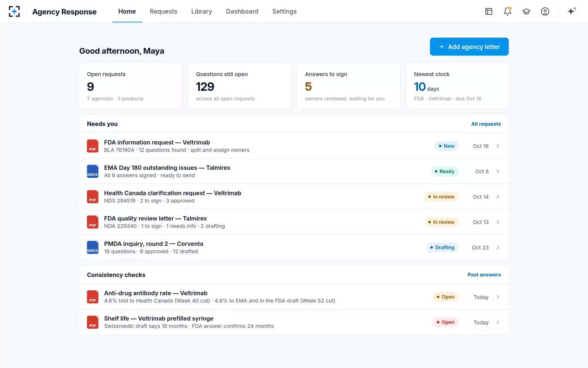This screenshot has width=588, height=368.
Task: Expand chevron on FDA quality review letter row
Action: 498,222
